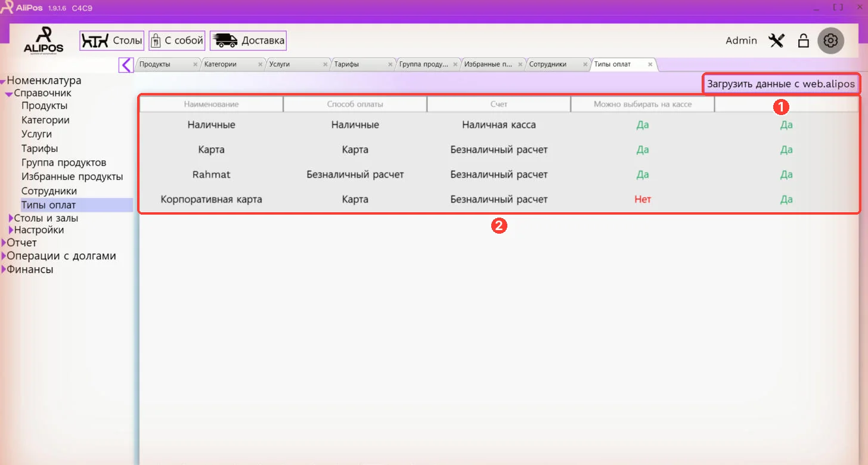
Task: Select Избранные продукты in the sidebar
Action: [x=72, y=177]
